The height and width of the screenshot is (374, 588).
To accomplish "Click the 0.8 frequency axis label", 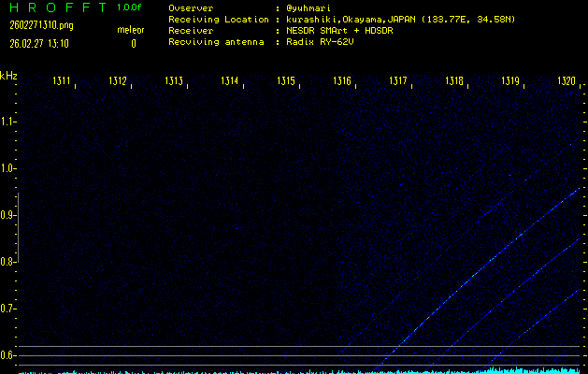I will click(8, 262).
